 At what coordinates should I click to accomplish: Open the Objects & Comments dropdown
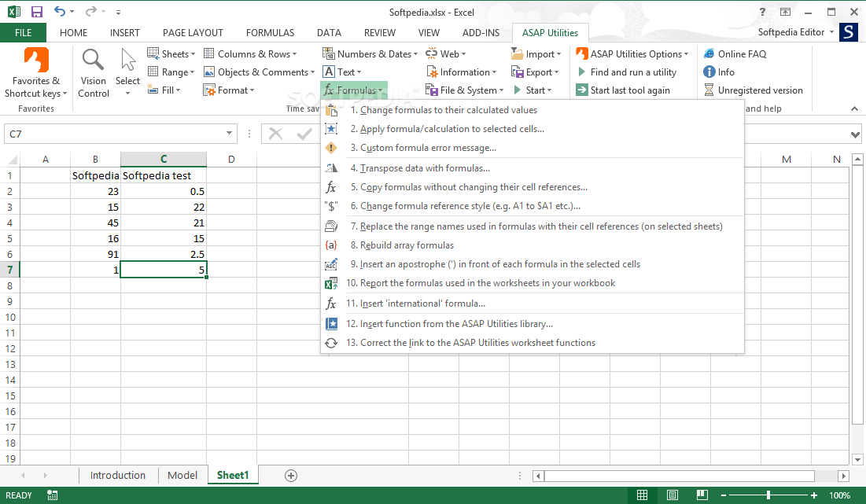pyautogui.click(x=259, y=72)
